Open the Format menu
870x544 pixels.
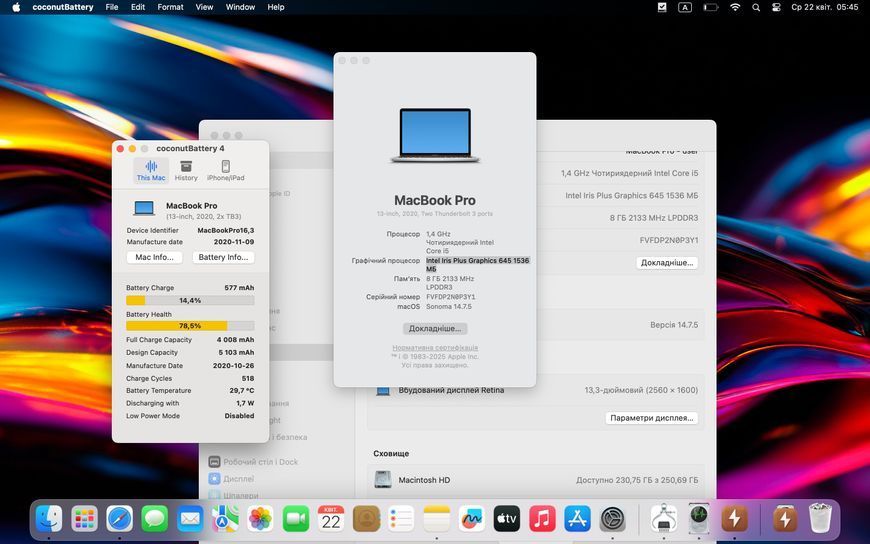pos(170,7)
